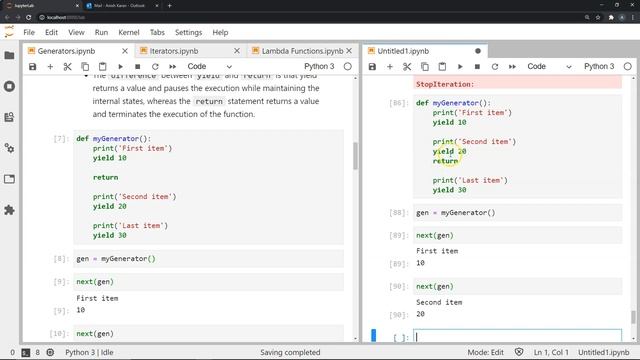Bookmark this page with the star icon

598,18
